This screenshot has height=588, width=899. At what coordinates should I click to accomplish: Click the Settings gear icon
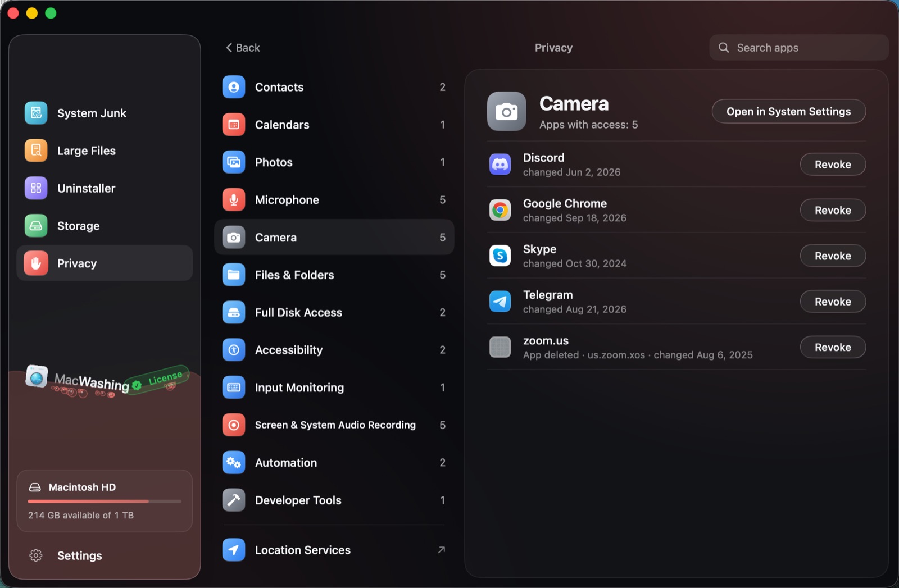[36, 555]
